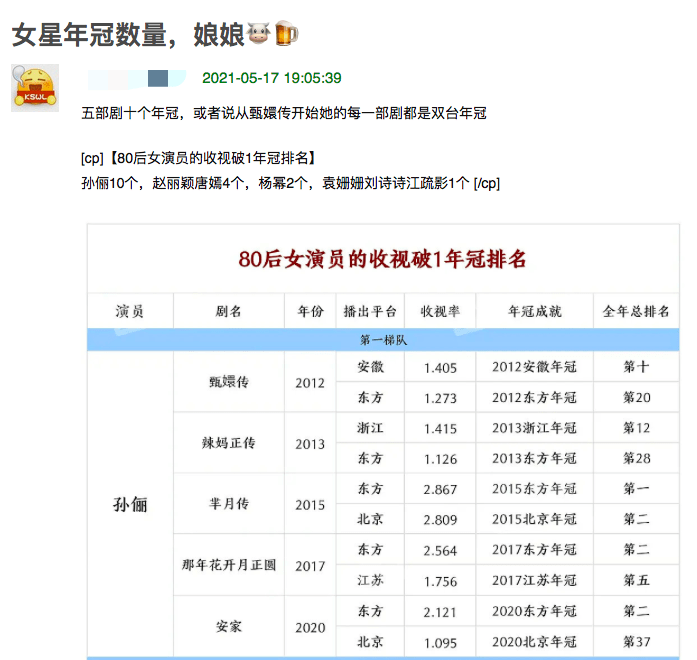Click the rating value 1.756

tap(440, 581)
